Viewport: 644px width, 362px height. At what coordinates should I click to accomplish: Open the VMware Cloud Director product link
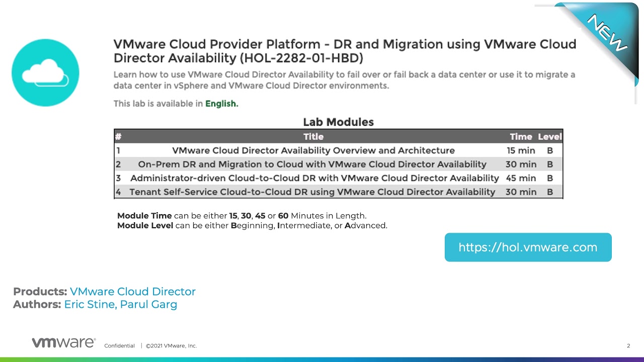(133, 292)
